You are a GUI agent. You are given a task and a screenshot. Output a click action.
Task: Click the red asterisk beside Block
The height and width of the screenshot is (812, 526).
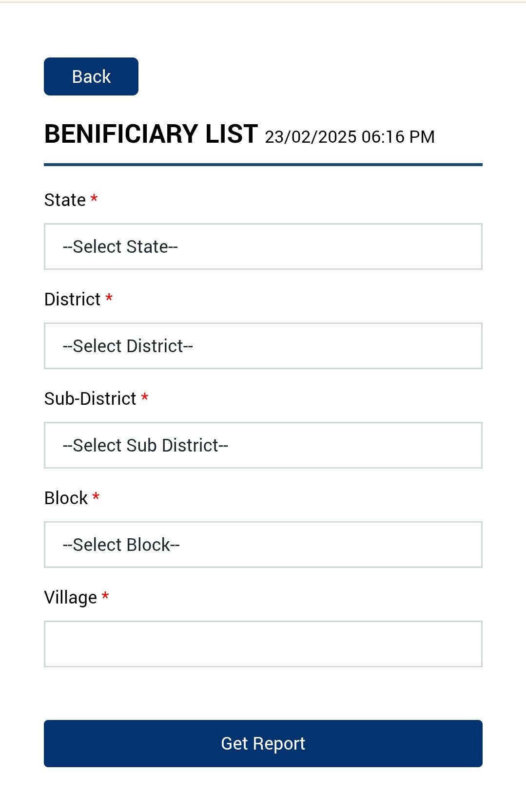tap(96, 496)
